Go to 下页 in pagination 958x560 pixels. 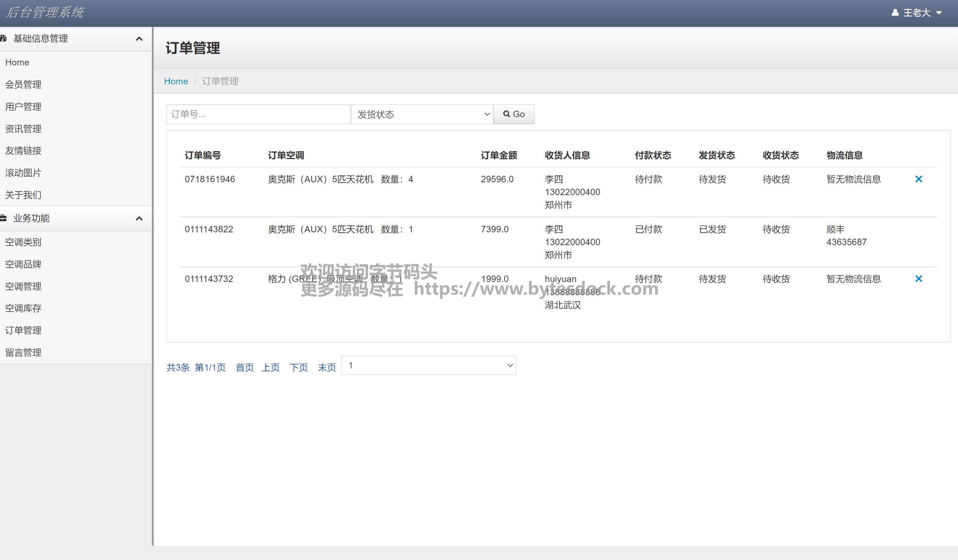(x=298, y=367)
